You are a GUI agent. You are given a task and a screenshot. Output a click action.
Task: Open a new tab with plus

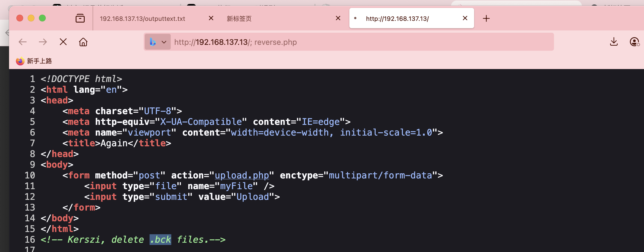486,19
